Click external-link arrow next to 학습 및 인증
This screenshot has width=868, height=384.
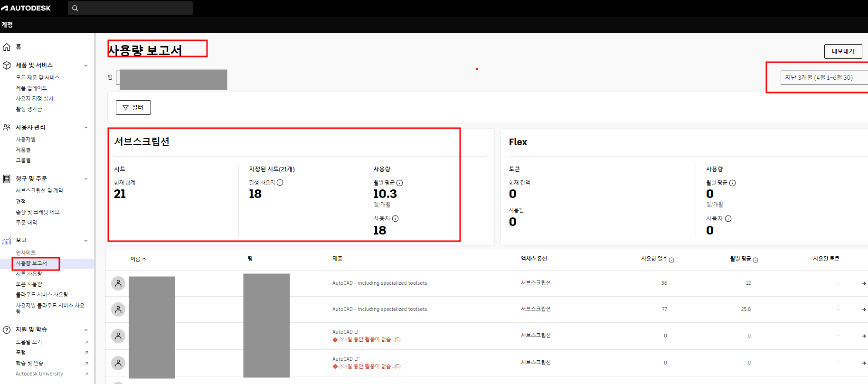tap(86, 363)
